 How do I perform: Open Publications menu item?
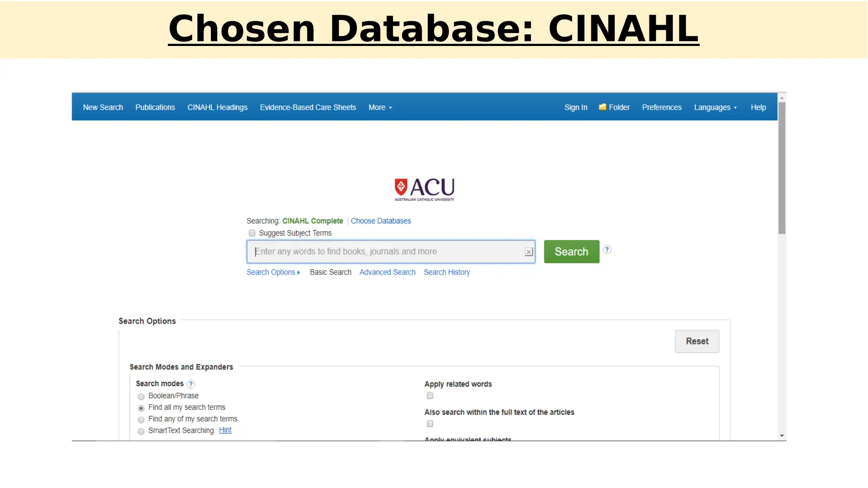155,107
